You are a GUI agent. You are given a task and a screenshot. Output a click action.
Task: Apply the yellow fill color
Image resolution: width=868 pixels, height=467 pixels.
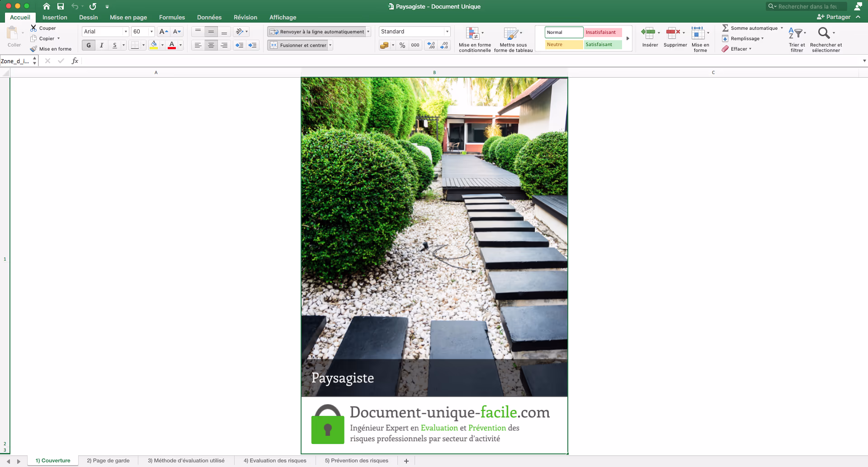pos(154,45)
